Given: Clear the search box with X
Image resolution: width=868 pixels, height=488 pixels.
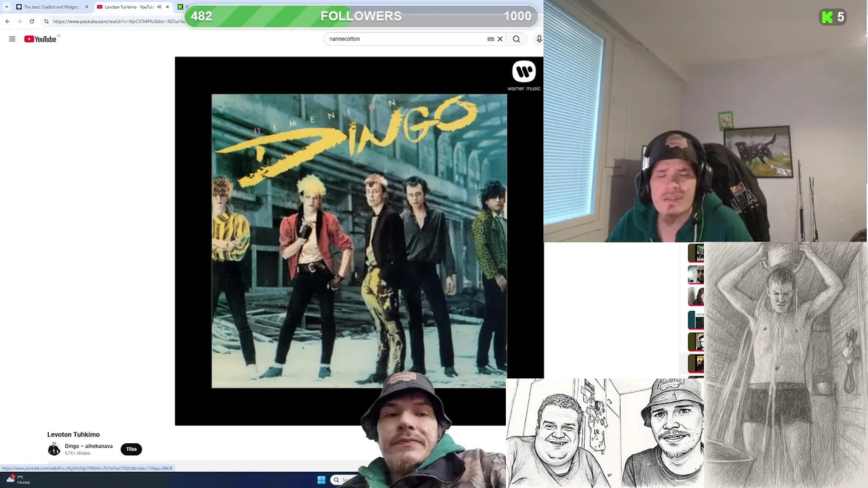Looking at the screenshot, I should click(500, 39).
